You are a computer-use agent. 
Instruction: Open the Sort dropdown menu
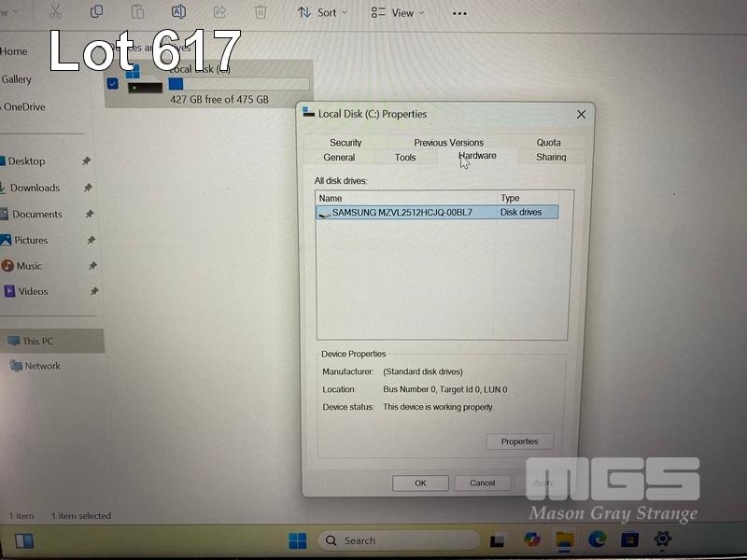tap(322, 13)
